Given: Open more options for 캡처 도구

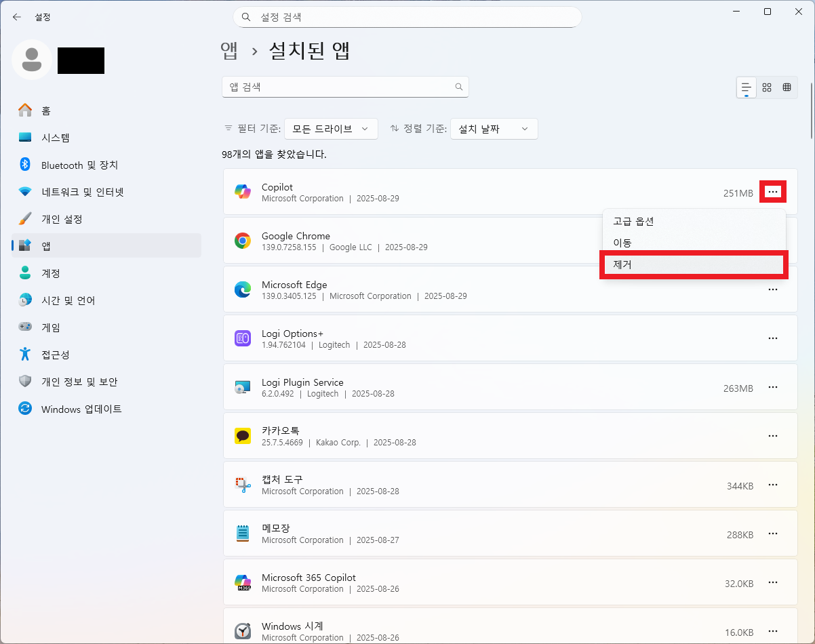Looking at the screenshot, I should [x=773, y=485].
